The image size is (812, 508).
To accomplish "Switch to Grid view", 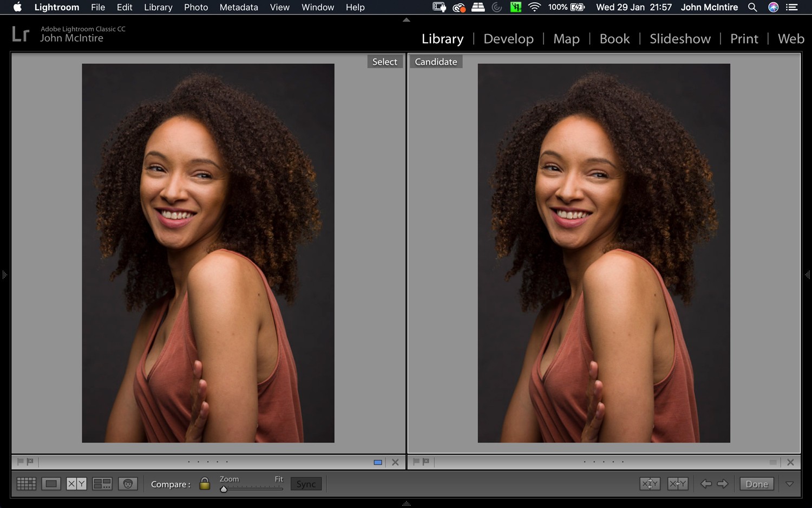I will point(26,484).
